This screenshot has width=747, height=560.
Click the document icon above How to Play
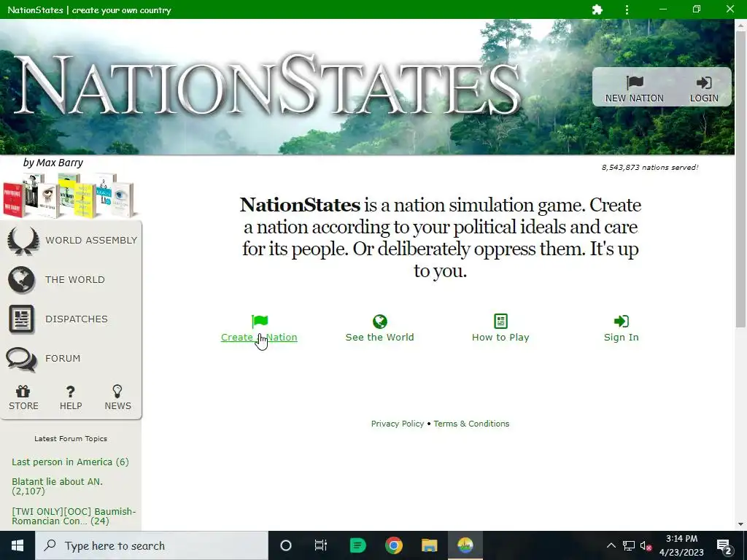coord(500,322)
